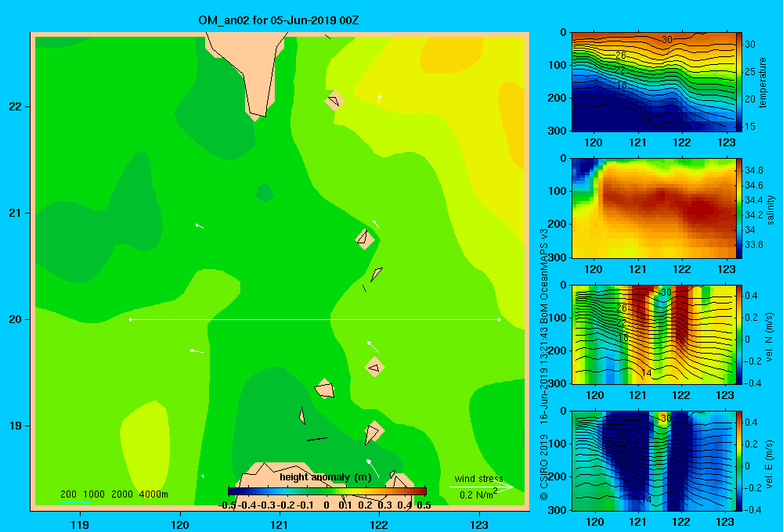Click latitude label 22 on main map axis
The height and width of the screenshot is (532, 783).
[x=15, y=107]
